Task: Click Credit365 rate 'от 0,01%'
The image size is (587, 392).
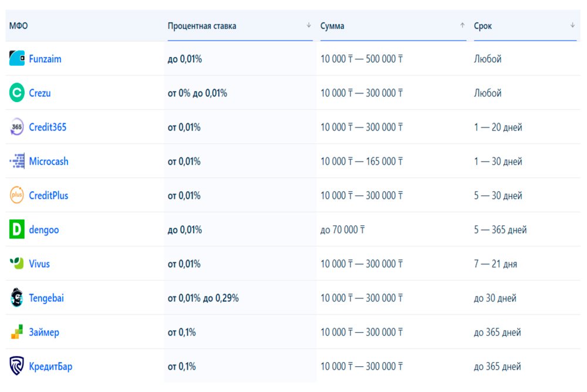Action: pos(184,127)
